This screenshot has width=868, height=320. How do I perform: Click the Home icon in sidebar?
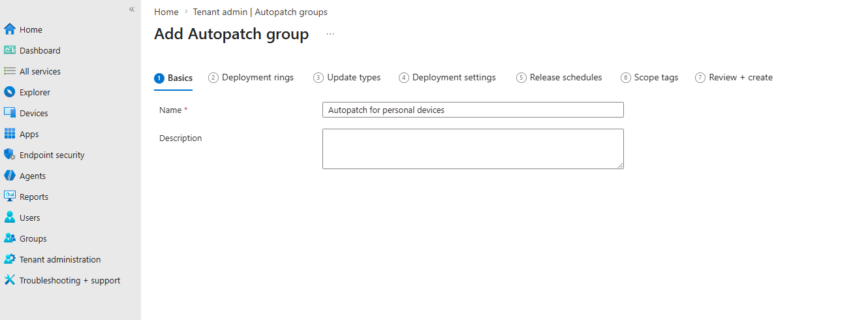(10, 29)
